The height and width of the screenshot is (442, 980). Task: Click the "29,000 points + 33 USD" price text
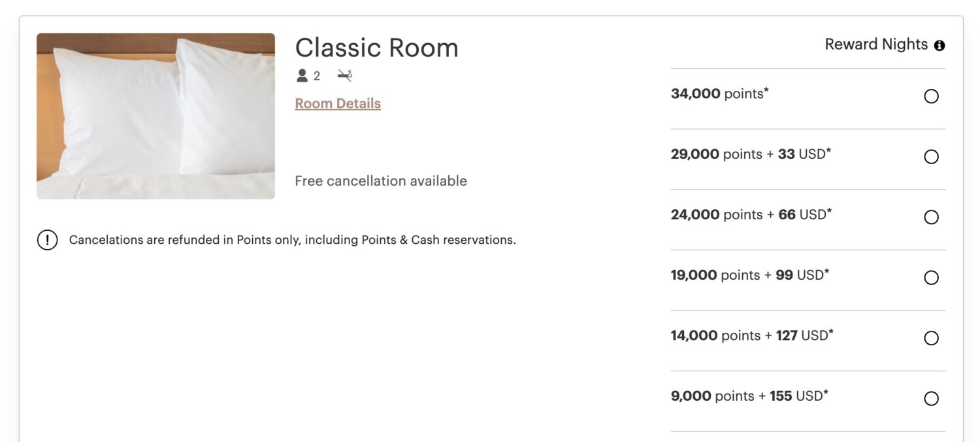click(x=751, y=154)
